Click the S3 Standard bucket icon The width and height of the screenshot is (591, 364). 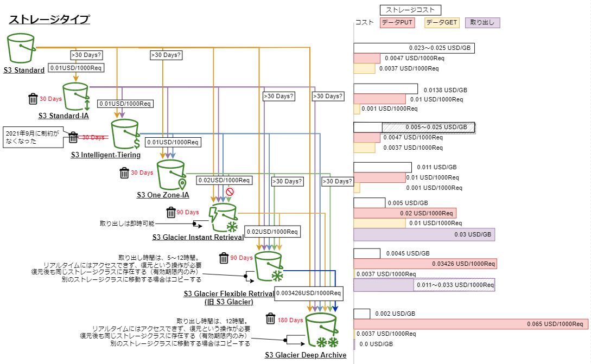21,48
